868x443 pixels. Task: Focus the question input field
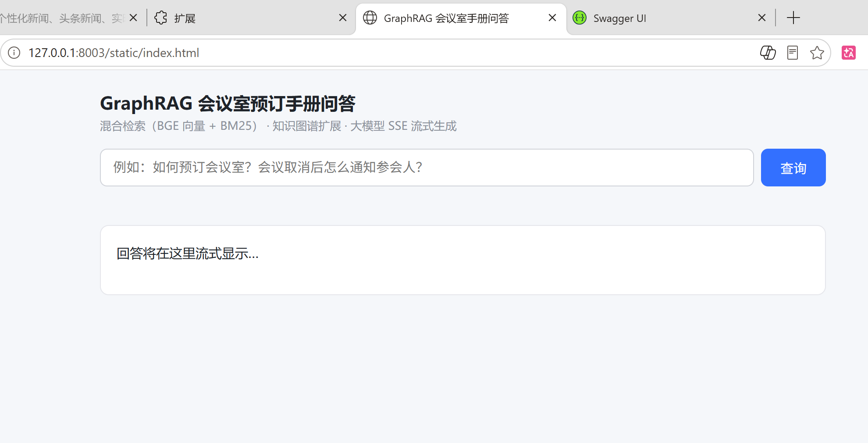tap(427, 168)
